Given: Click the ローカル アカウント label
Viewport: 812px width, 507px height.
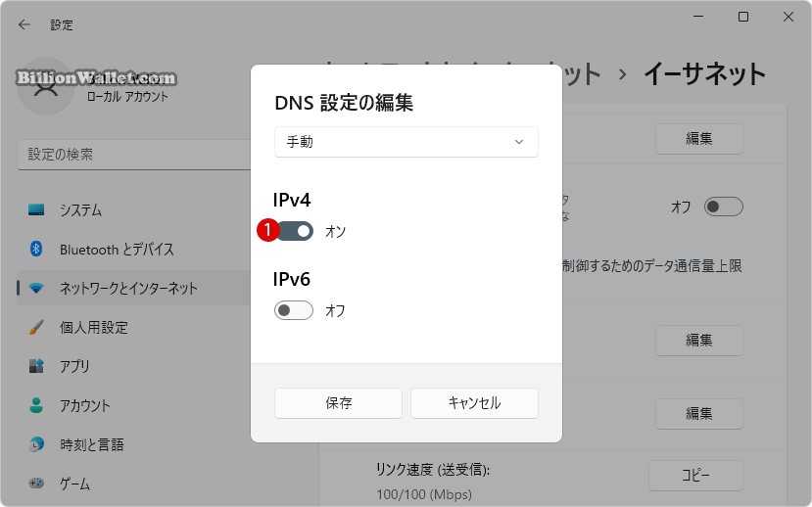Looking at the screenshot, I should pos(128,97).
